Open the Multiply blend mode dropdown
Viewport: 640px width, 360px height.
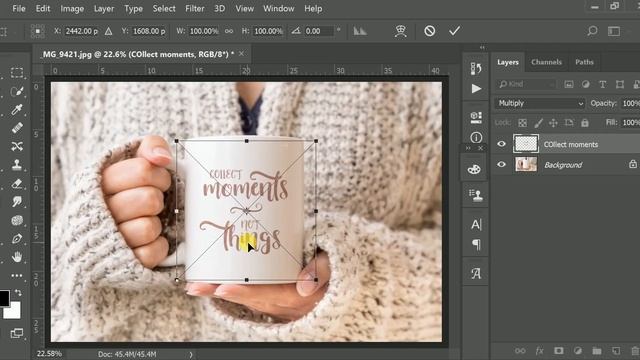[540, 103]
